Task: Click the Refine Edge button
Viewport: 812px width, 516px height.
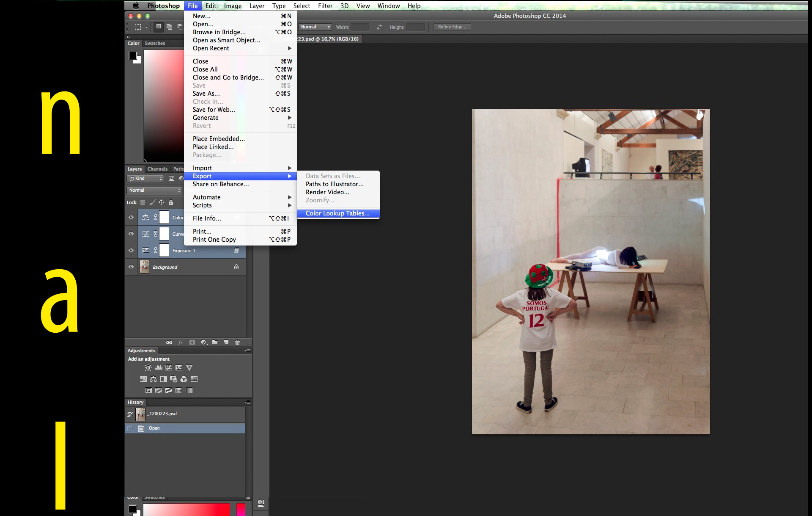Action: 452,27
